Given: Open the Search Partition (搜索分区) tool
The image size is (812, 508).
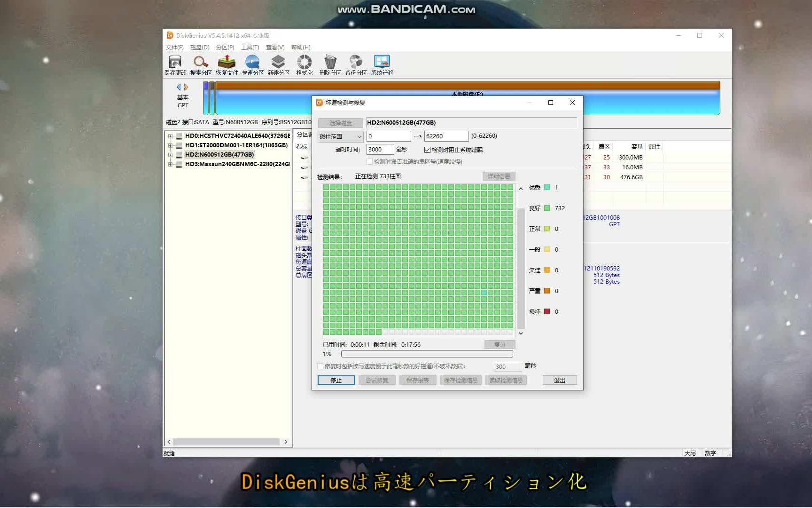Looking at the screenshot, I should coord(201,65).
